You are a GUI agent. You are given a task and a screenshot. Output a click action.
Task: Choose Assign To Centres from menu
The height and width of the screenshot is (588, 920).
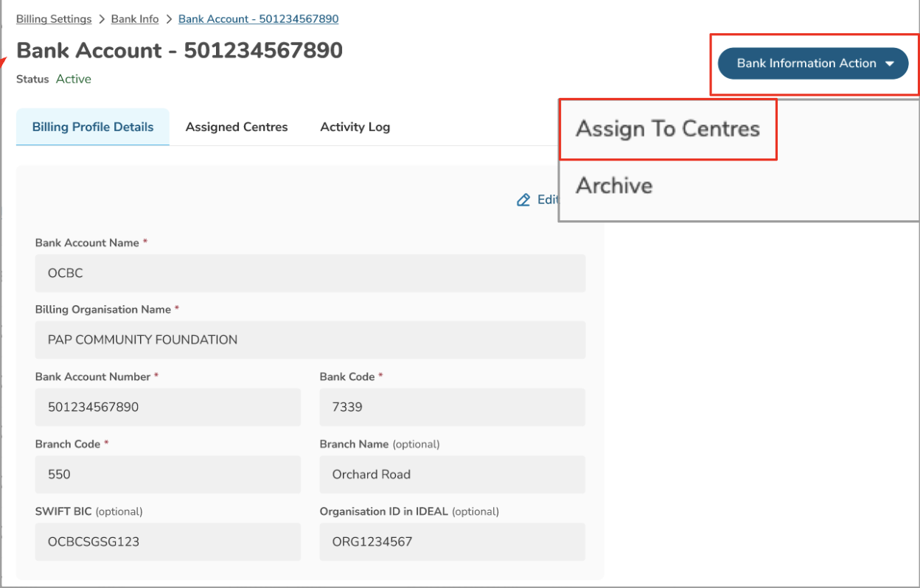[x=668, y=129]
